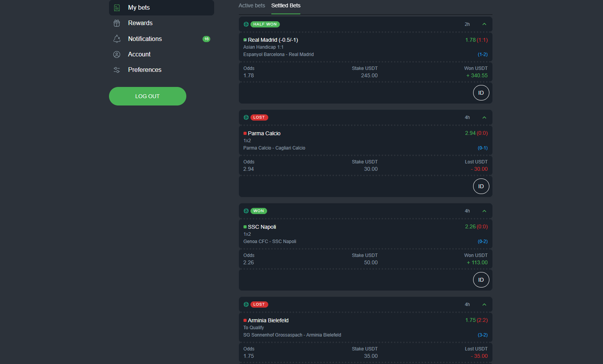
Task: Click the SG Sonnenhof Grossaspach - Arminia Bielefeld match
Action: [x=292, y=335]
